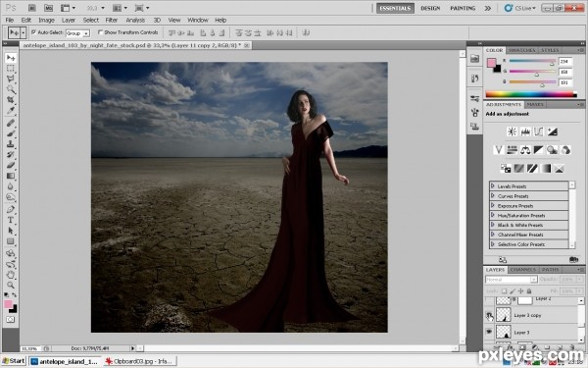
Task: Select the Horizontal Type tool
Action: click(11, 220)
